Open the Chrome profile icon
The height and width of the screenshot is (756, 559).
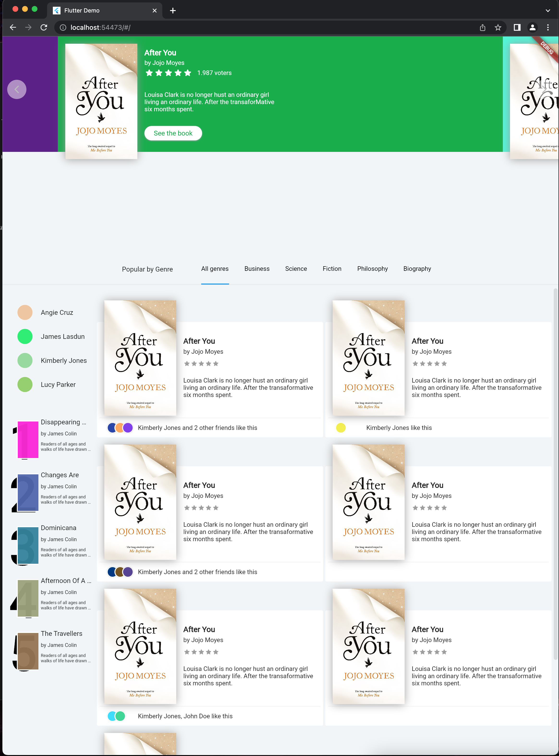click(532, 27)
